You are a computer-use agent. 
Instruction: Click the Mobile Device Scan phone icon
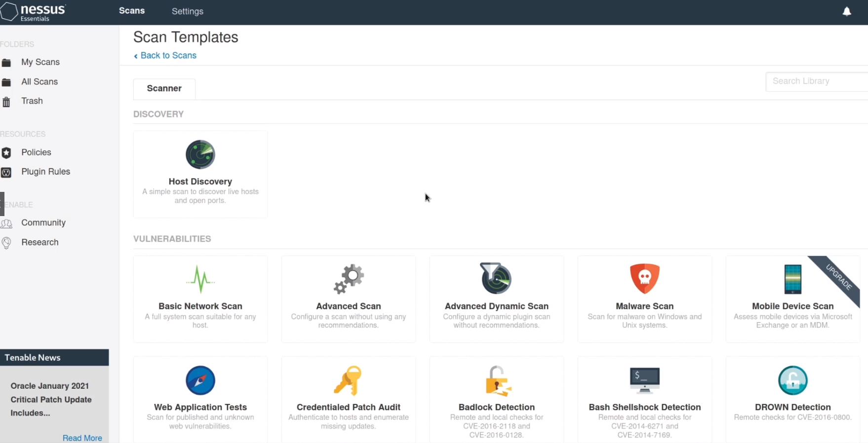click(x=792, y=279)
